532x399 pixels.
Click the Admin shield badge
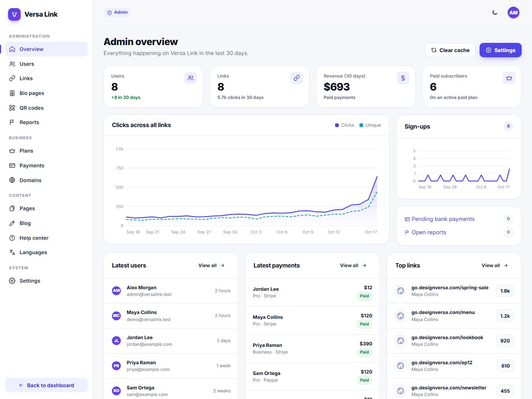tap(117, 13)
